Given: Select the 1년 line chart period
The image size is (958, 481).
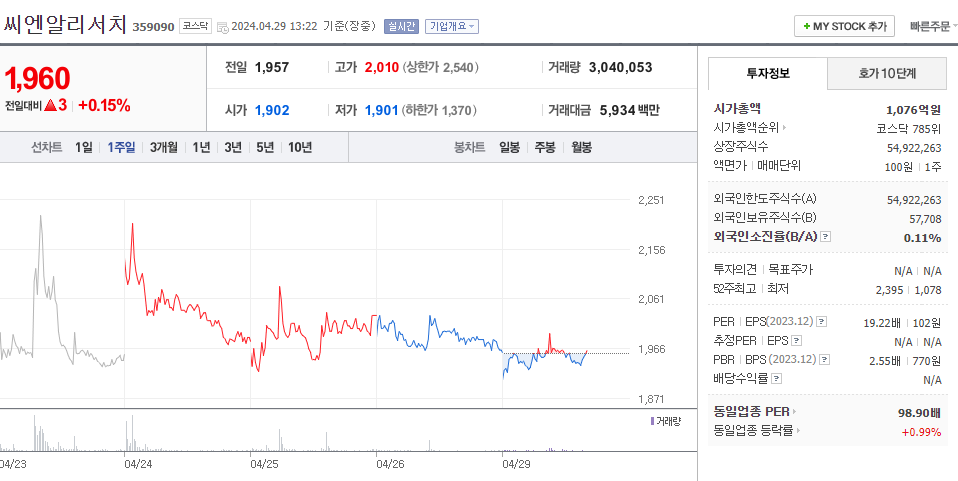Looking at the screenshot, I should 201,147.
